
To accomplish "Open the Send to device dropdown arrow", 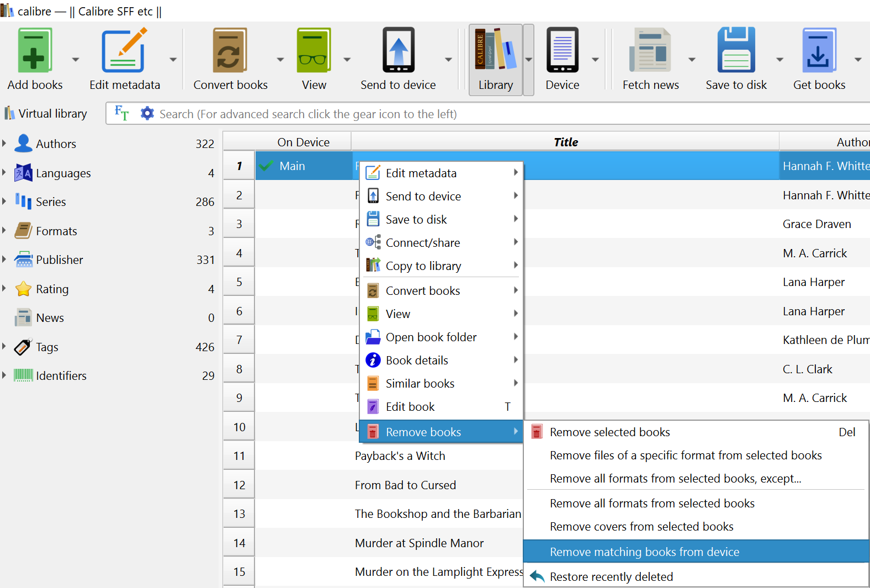I will (x=448, y=59).
